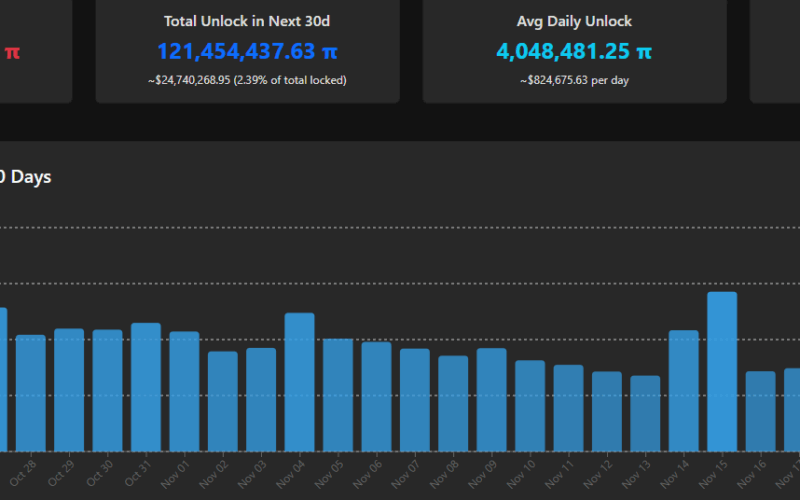The width and height of the screenshot is (800, 500).
Task: Select the Total Unlock in Next 30d heading
Action: pyautogui.click(x=247, y=20)
